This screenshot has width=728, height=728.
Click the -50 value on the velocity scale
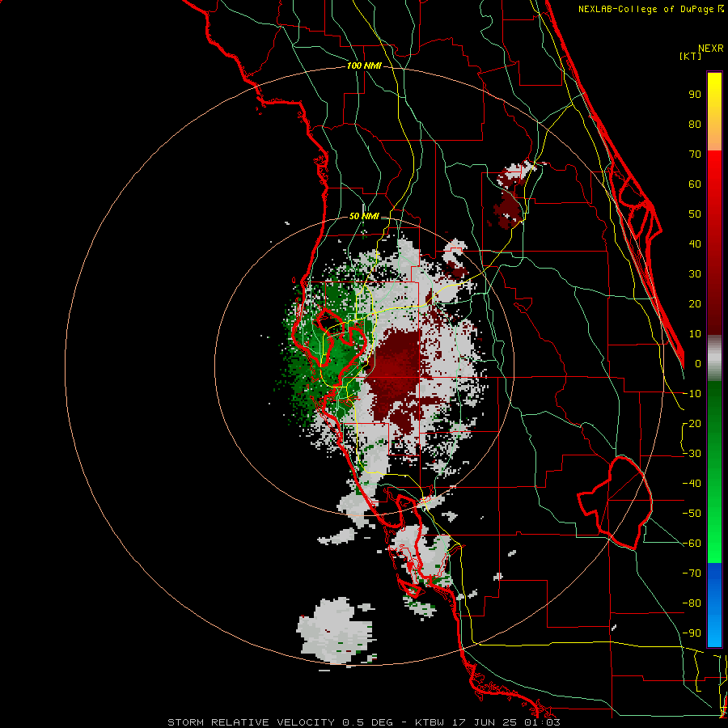pyautogui.click(x=692, y=514)
